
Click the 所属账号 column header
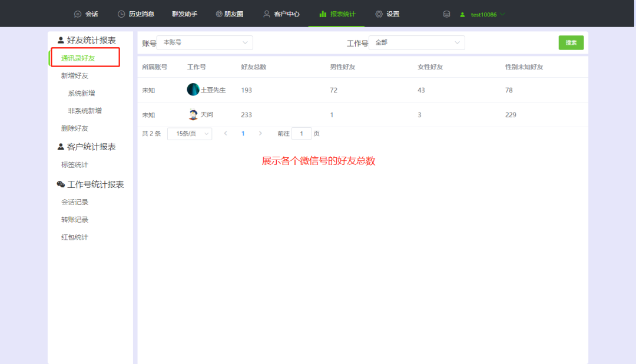click(154, 67)
